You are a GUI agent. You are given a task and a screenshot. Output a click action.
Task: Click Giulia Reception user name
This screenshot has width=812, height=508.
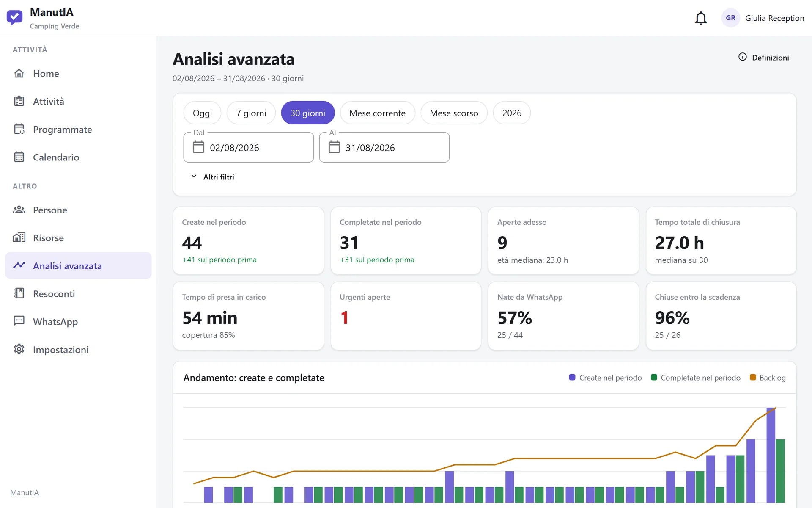pyautogui.click(x=774, y=18)
